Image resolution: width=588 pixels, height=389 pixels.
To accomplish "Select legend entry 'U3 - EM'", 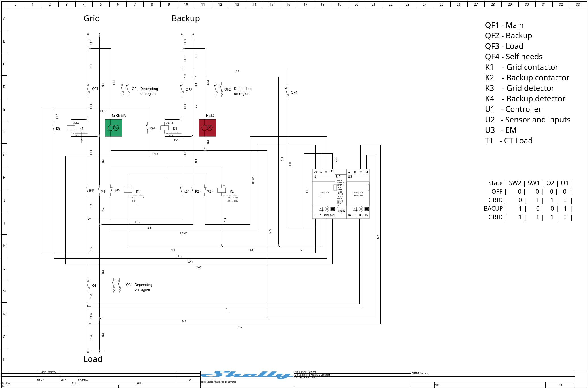I will (501, 130).
